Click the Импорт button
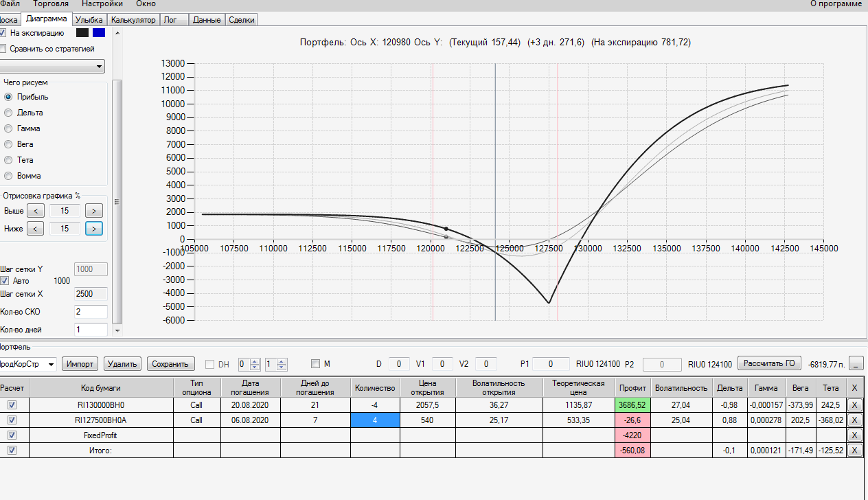The image size is (868, 500). [80, 363]
